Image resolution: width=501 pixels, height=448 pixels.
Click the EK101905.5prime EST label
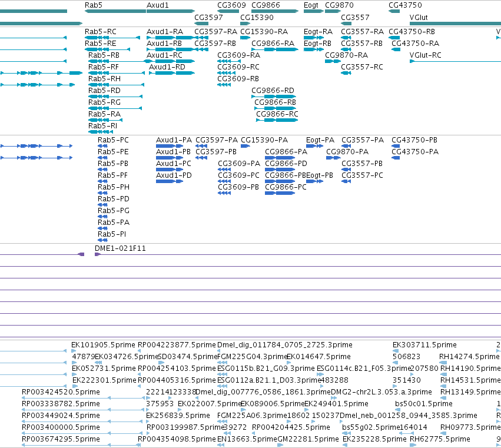coord(103,345)
